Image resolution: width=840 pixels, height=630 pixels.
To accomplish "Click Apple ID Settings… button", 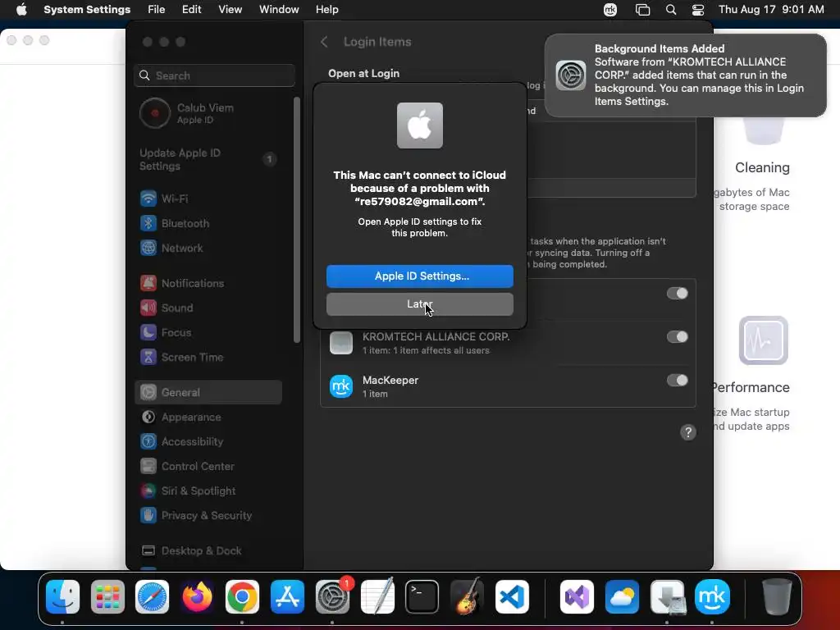I will tap(420, 276).
